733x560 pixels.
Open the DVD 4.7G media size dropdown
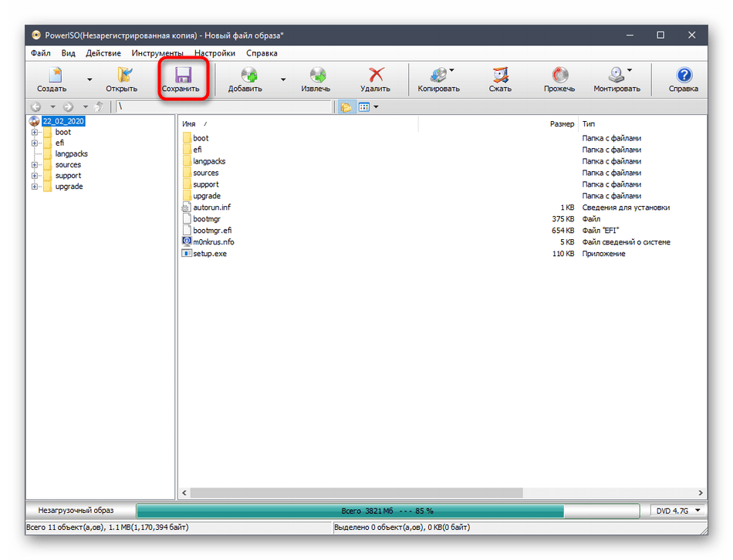click(x=677, y=511)
